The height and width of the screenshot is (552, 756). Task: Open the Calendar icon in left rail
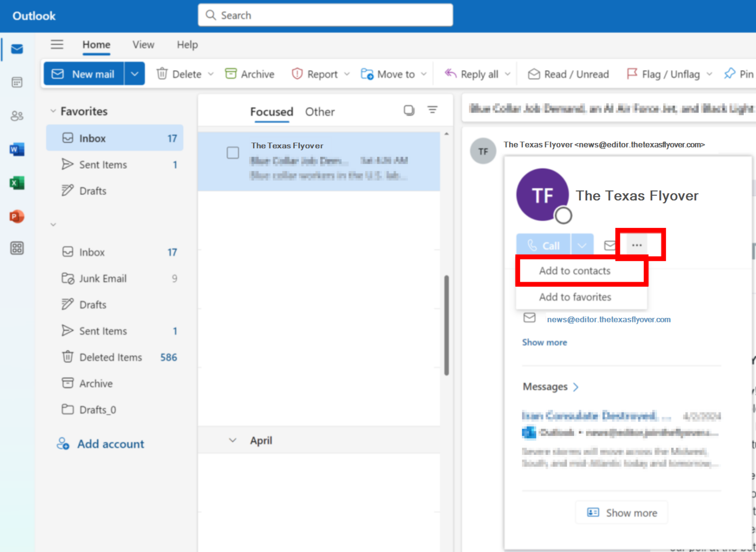point(17,82)
